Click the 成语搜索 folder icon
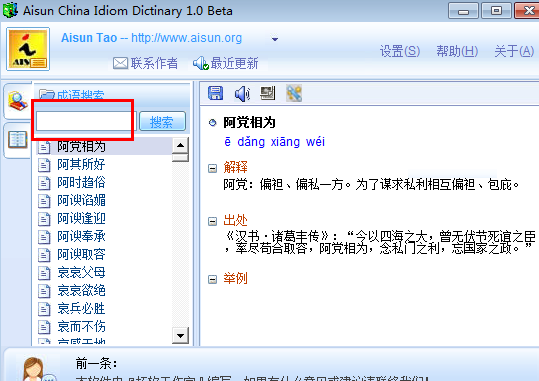This screenshot has width=539, height=381. tap(47, 94)
